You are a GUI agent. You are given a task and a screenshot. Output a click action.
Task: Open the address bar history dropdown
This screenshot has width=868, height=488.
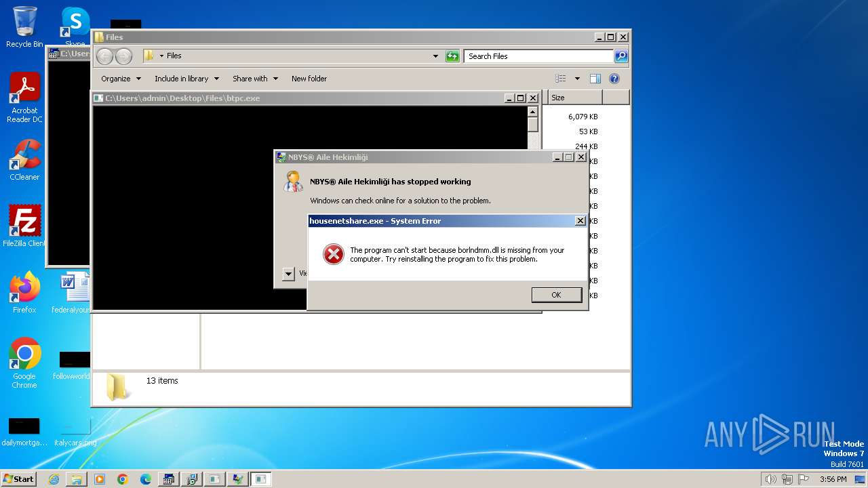435,56
